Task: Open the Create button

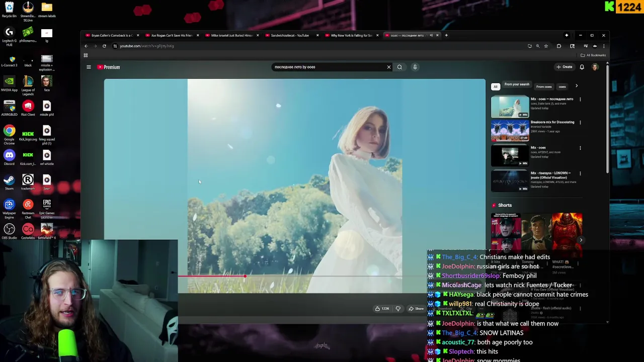Action: pos(564,67)
